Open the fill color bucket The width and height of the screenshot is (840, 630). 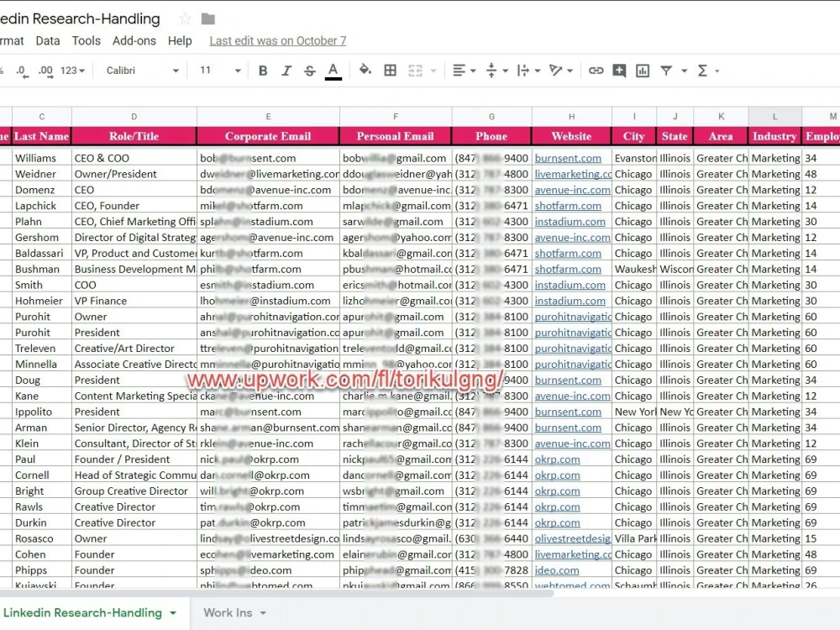pyautogui.click(x=365, y=71)
